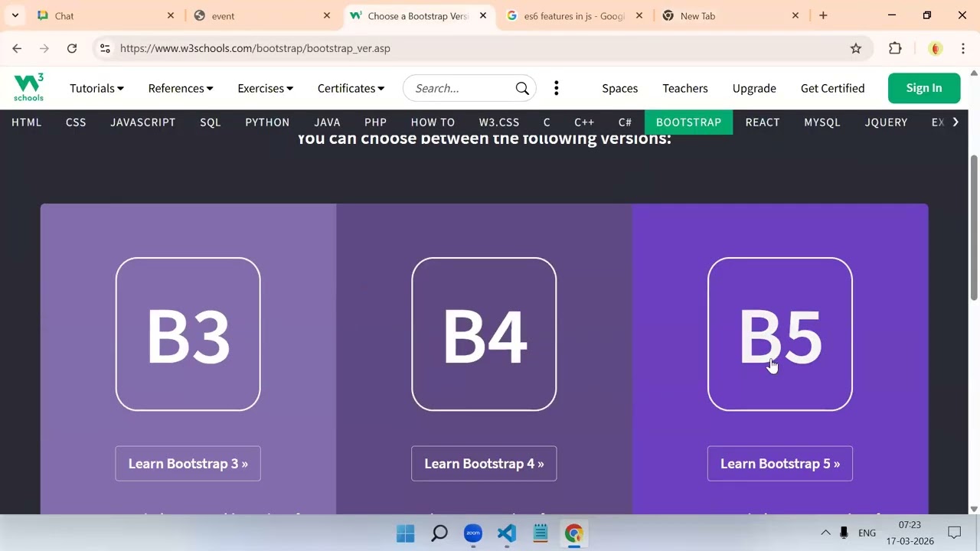Image resolution: width=980 pixels, height=551 pixels.
Task: Open the Chrome three-dot menu
Action: (x=962, y=48)
